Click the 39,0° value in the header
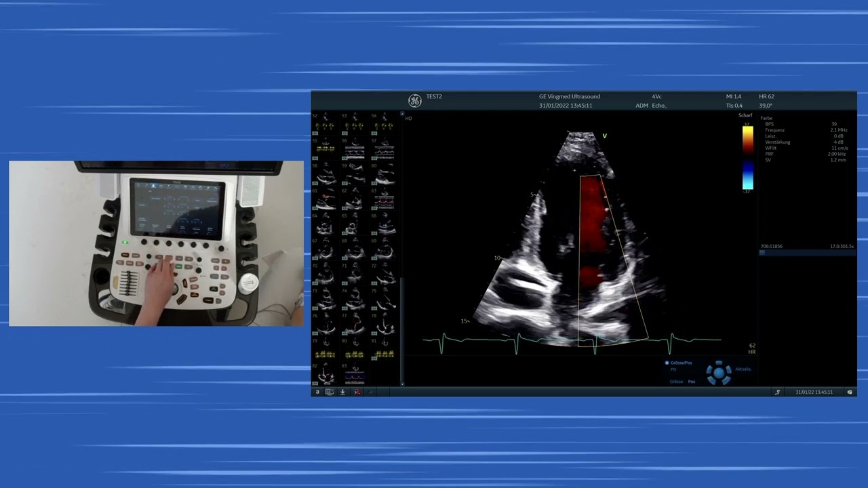The width and height of the screenshot is (868, 488). click(x=766, y=106)
